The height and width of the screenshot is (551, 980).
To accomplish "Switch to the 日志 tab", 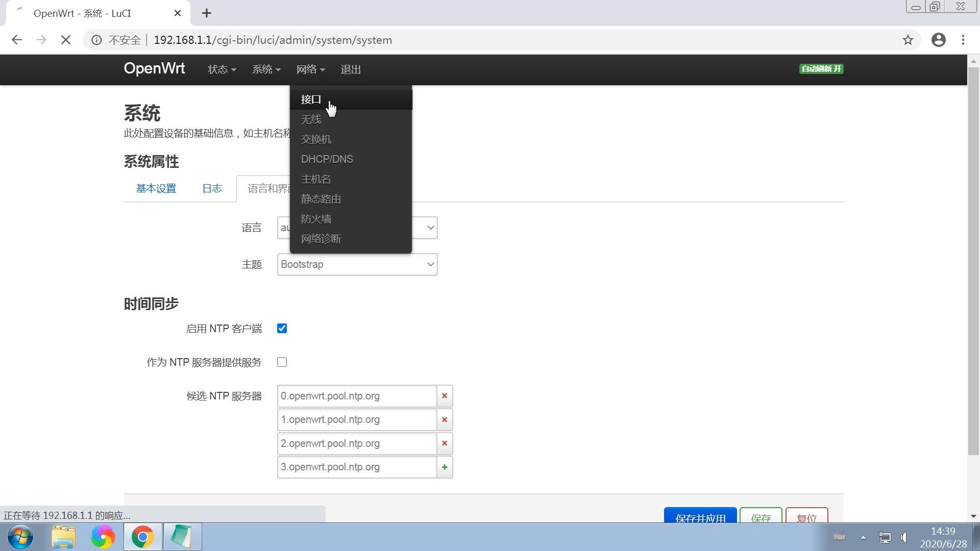I will coord(212,188).
